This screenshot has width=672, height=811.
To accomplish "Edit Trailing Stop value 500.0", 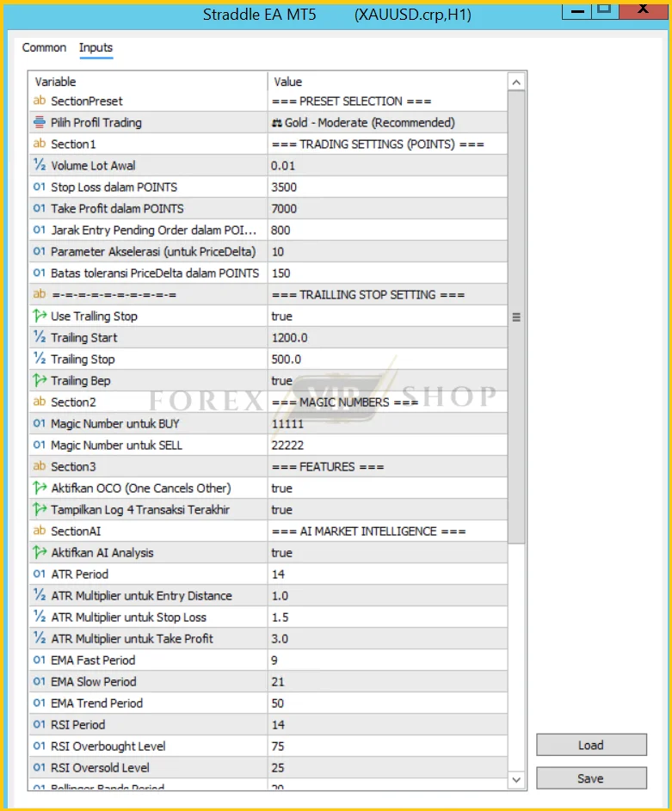I will (387, 359).
